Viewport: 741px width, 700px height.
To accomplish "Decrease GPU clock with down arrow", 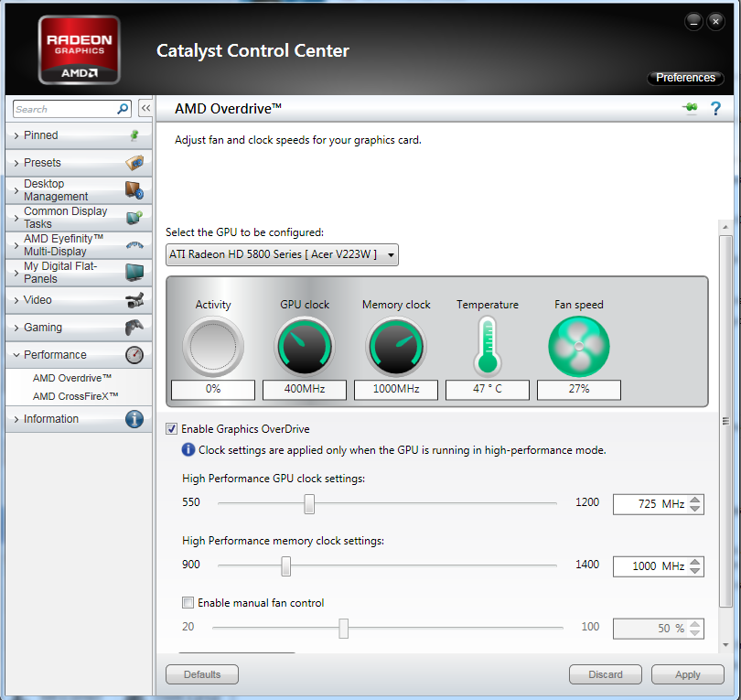I will coord(694,508).
